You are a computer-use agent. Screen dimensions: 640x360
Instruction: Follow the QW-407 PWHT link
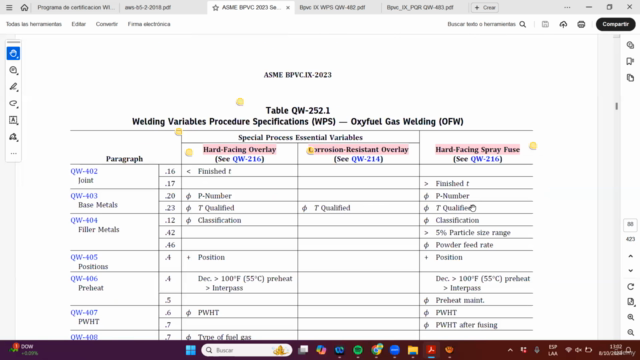tap(84, 313)
